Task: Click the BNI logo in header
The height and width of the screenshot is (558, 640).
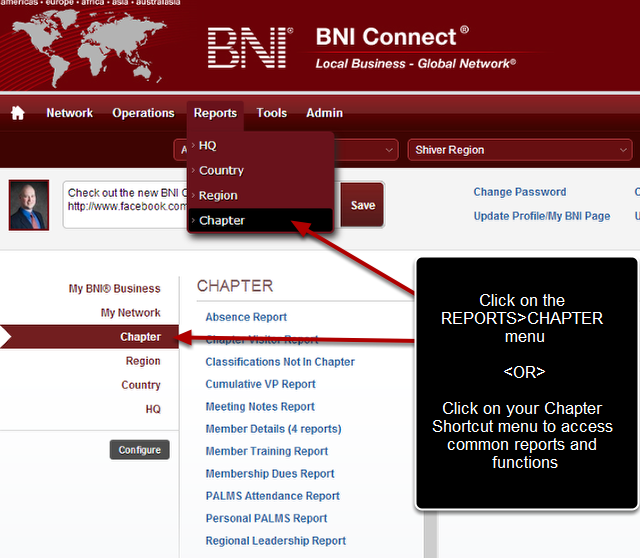Action: tap(250, 48)
